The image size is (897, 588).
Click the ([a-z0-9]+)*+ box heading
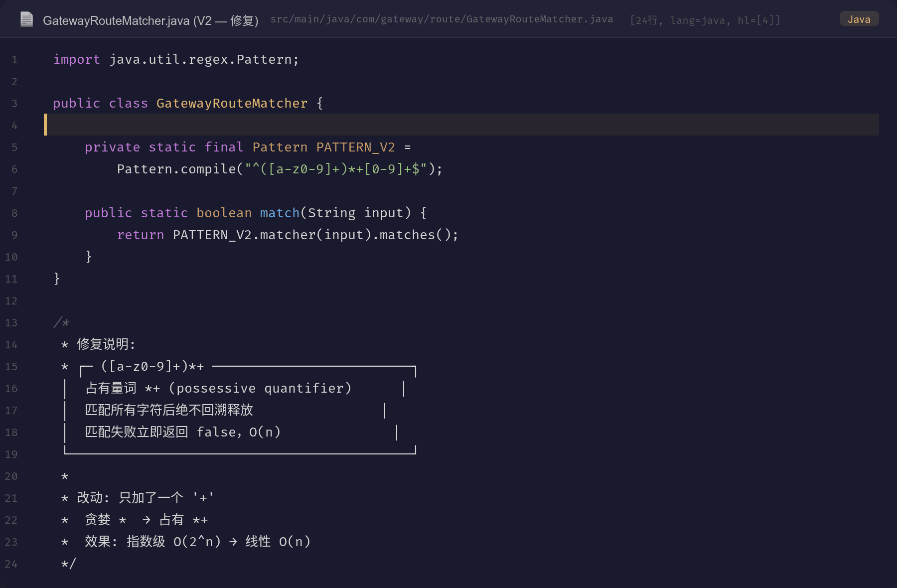pyautogui.click(x=152, y=367)
